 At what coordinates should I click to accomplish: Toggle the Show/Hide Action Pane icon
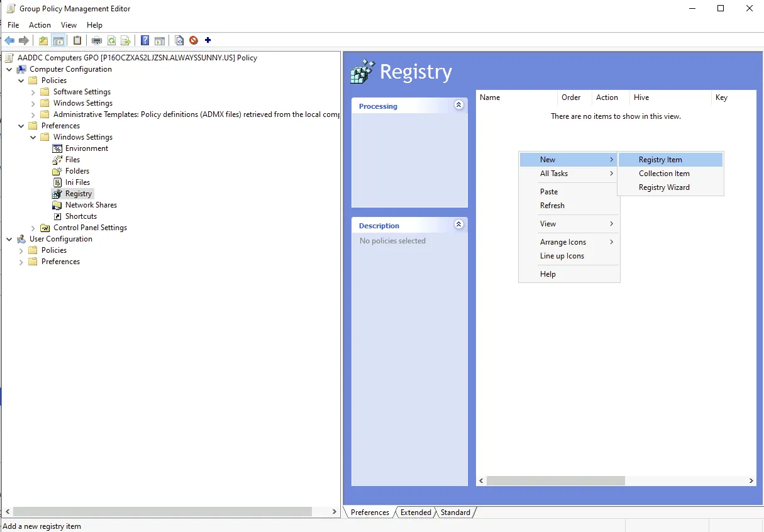tap(160, 41)
